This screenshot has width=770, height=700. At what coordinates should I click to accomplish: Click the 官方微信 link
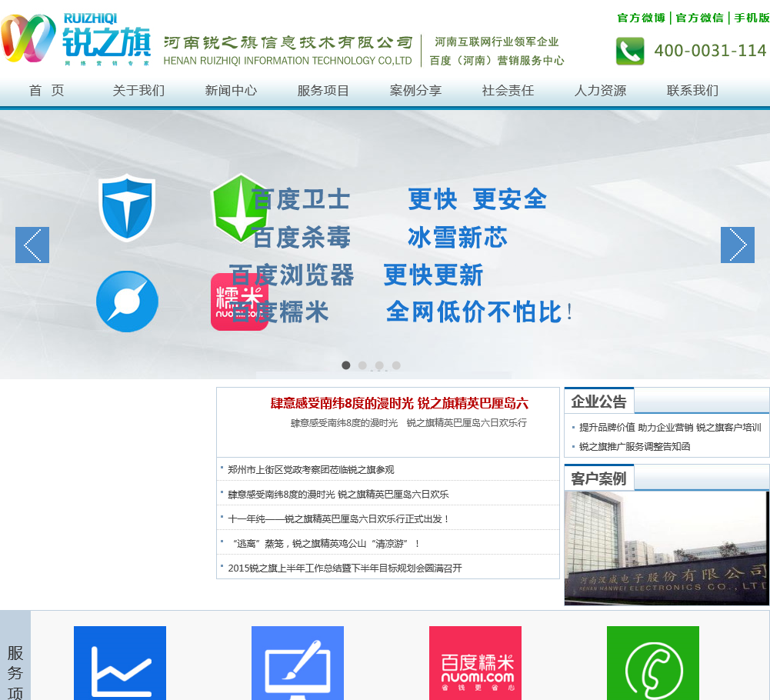tap(700, 18)
